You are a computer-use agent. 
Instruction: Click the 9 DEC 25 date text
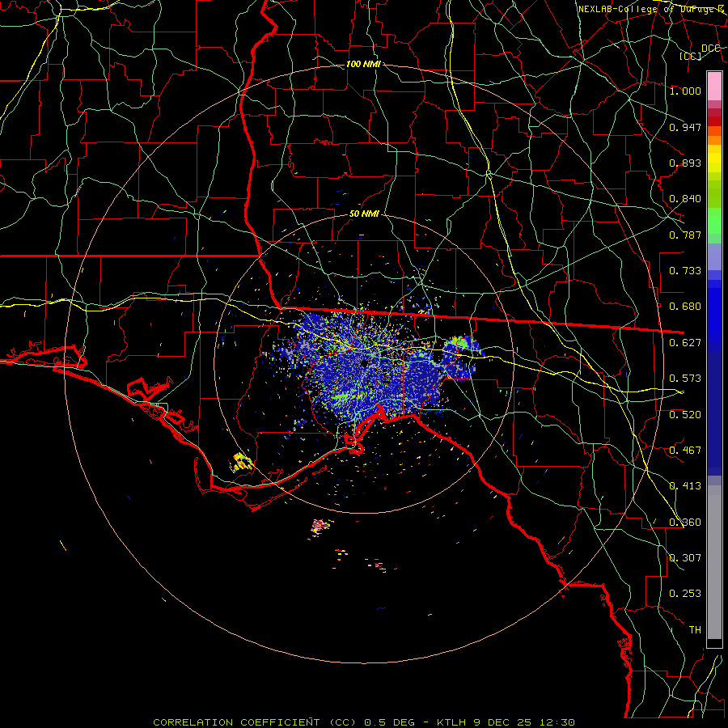point(502,722)
